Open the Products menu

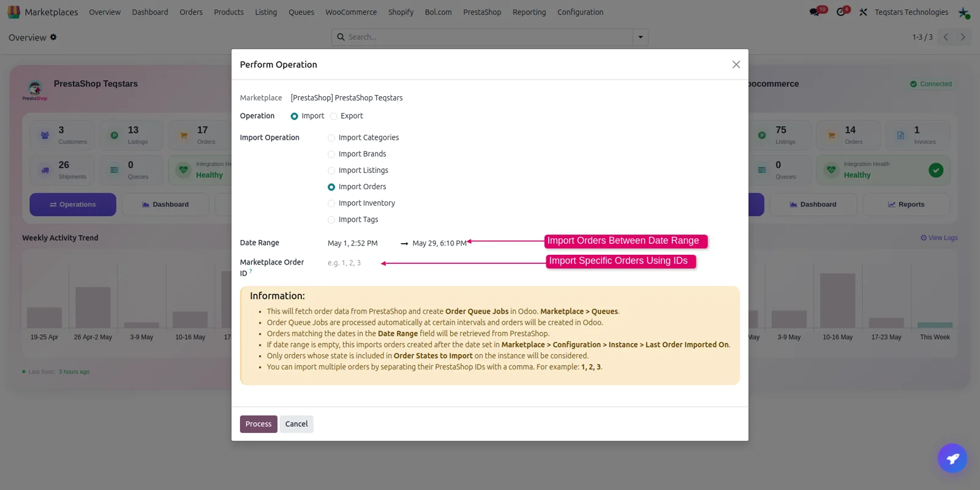228,12
